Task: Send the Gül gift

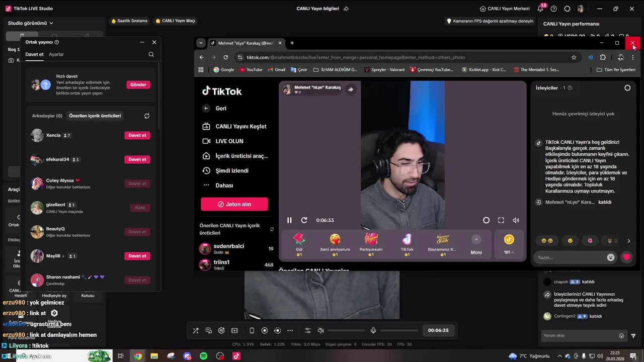Action: coord(299,244)
